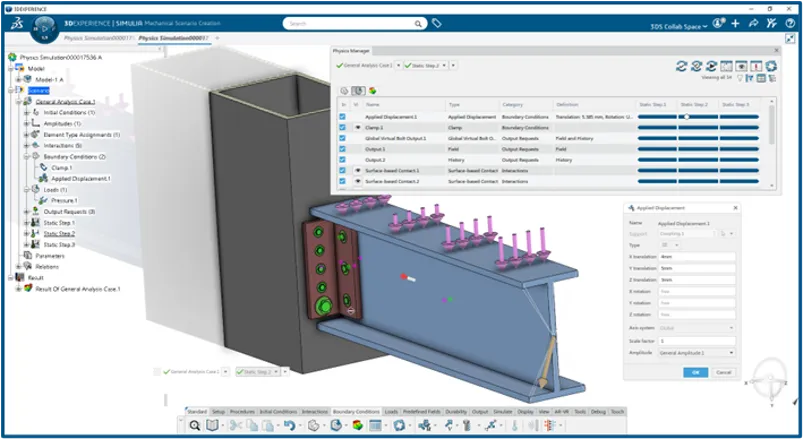Open the Amplitude dropdown in Applied Displacement dialog

coord(696,352)
